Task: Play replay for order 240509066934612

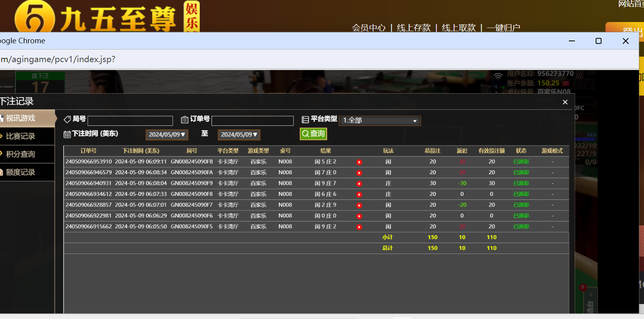Action: coord(359,194)
